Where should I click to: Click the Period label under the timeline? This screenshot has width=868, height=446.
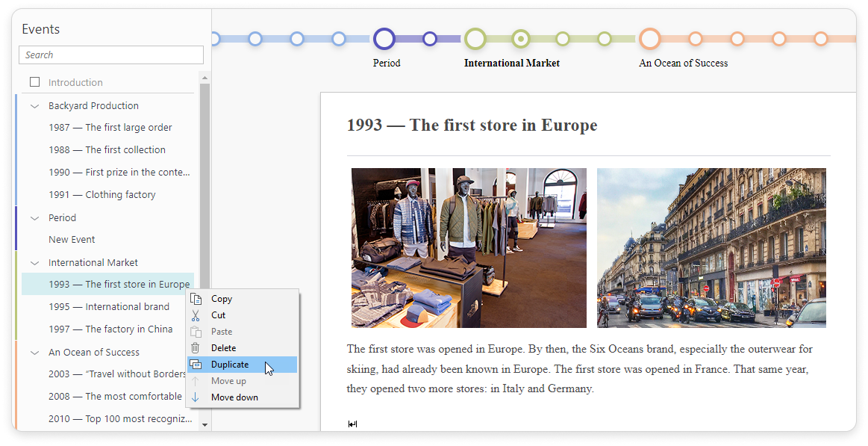387,64
